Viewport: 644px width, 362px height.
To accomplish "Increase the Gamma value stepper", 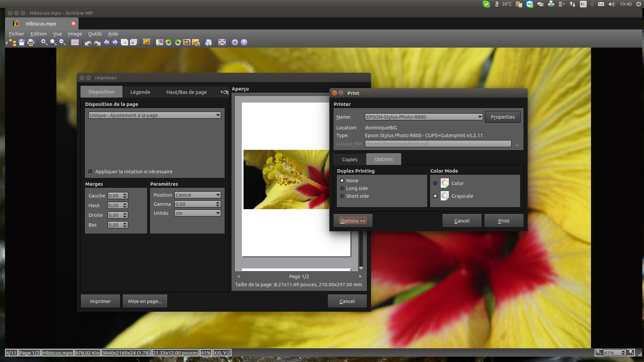I will [218, 202].
